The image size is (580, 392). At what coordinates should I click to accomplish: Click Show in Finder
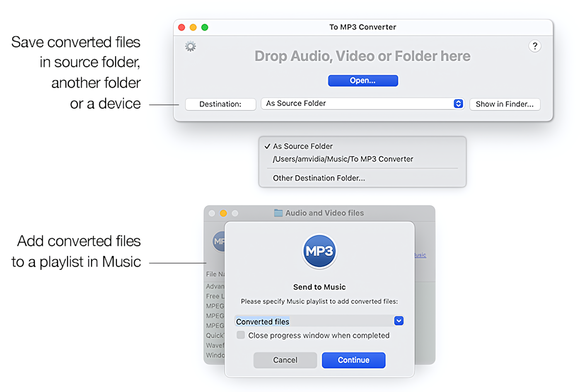(x=505, y=104)
